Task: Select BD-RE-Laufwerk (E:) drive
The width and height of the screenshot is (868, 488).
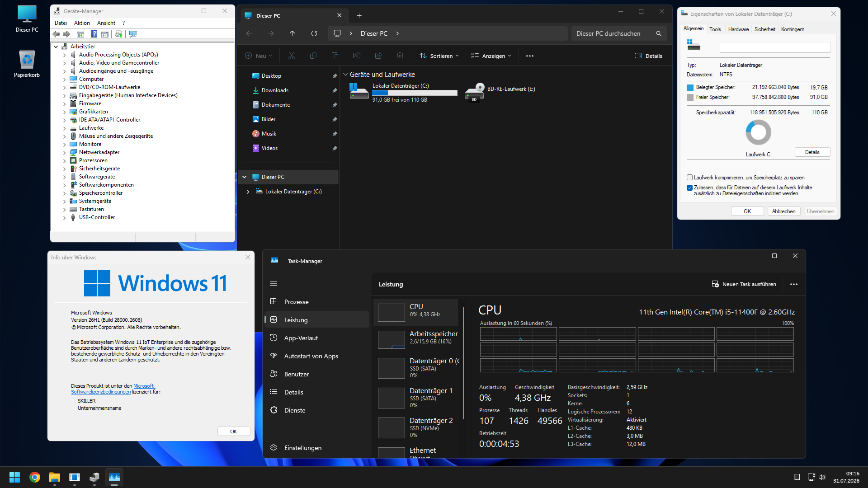Action: [x=500, y=93]
